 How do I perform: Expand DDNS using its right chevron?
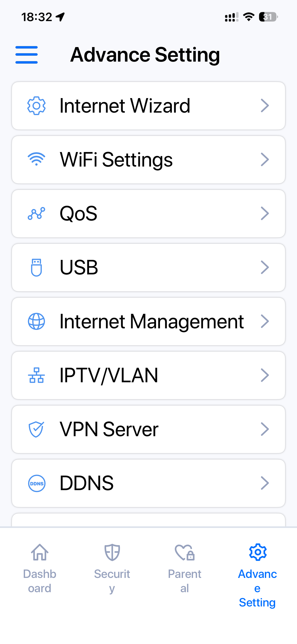[265, 483]
